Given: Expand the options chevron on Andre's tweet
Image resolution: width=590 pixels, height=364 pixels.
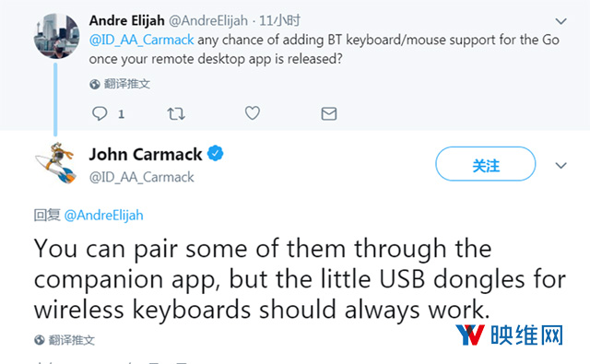Looking at the screenshot, I should tap(561, 21).
